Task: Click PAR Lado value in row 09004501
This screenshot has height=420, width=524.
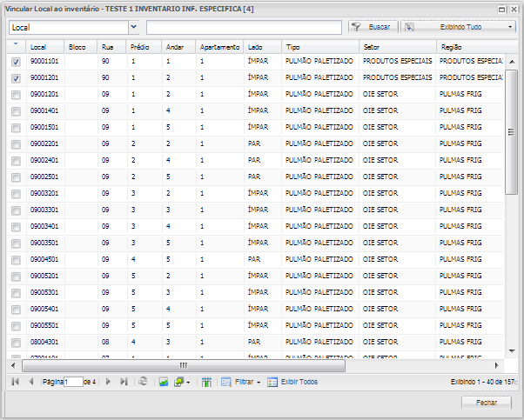Action: coord(254,259)
